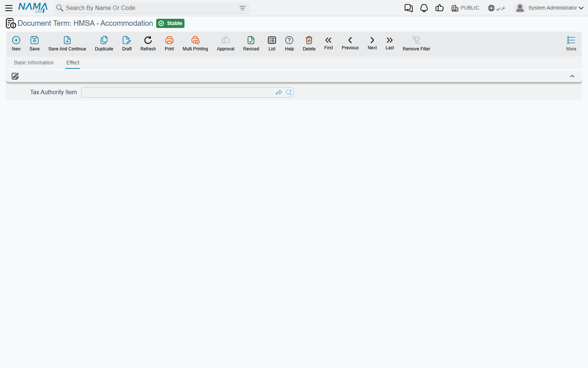The width and height of the screenshot is (588, 368).
Task: Open the hamburger main menu
Action: point(9,8)
